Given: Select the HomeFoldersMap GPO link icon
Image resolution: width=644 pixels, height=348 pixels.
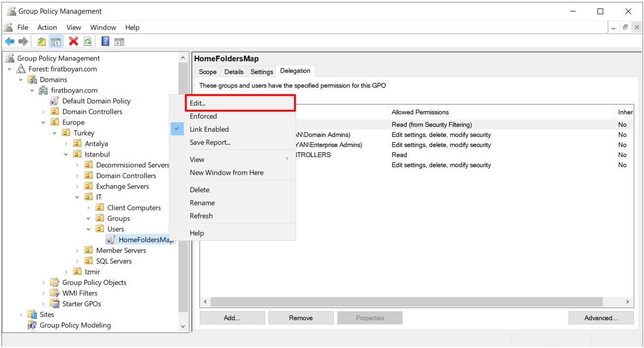Looking at the screenshot, I should 111,240.
